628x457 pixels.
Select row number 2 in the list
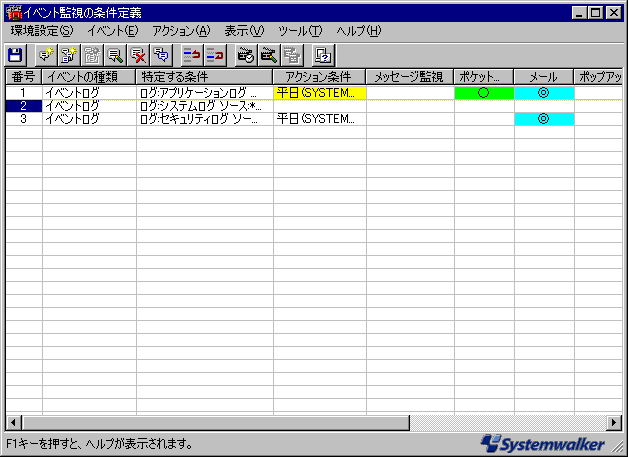click(23, 106)
